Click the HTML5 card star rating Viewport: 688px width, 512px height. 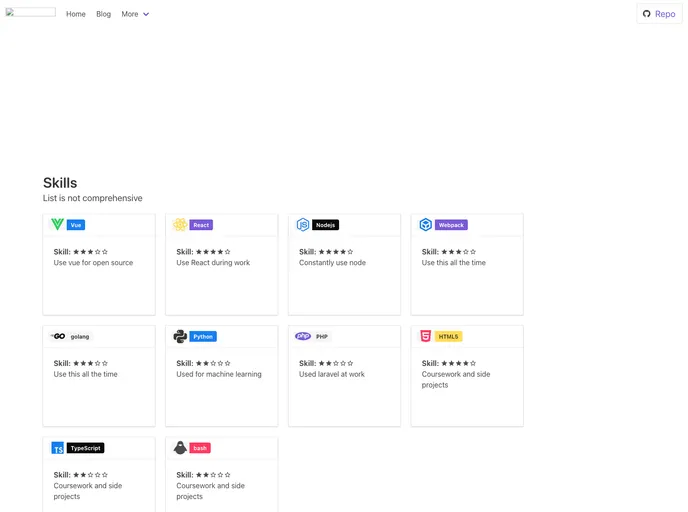(x=459, y=363)
